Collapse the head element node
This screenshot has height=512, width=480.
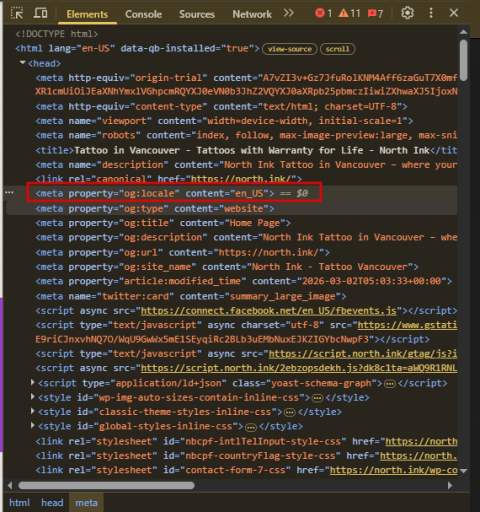22,63
